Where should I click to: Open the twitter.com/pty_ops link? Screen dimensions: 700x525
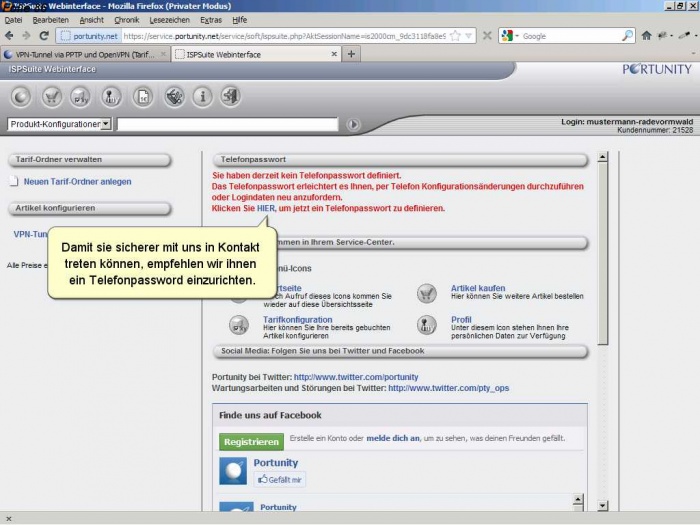(448, 388)
